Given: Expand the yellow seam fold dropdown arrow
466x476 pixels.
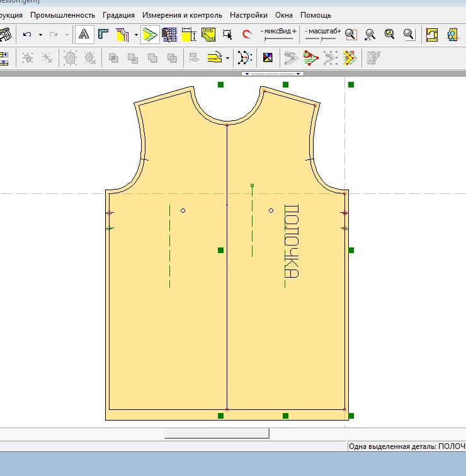Looking at the screenshot, I should 228,58.
